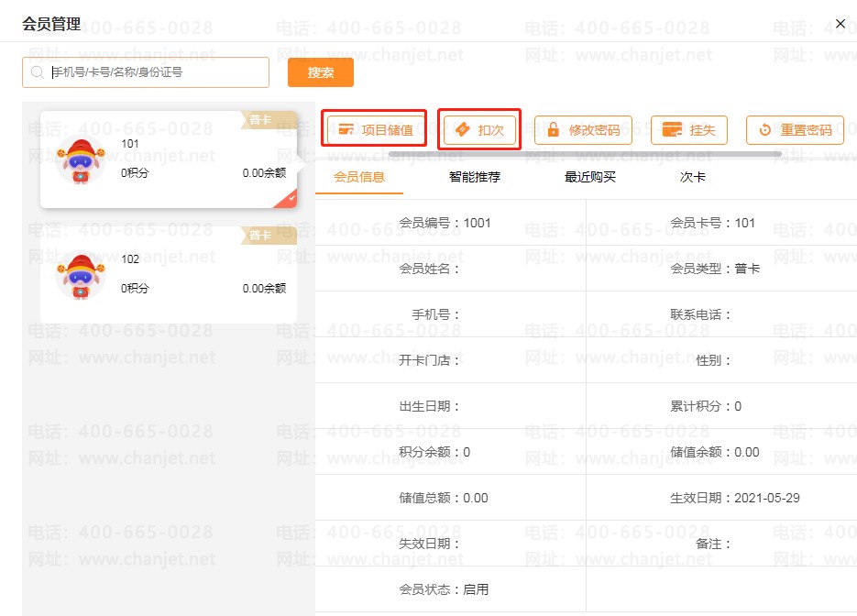This screenshot has width=857, height=616.
Task: Click 挂失 to report card lost
Action: (688, 129)
